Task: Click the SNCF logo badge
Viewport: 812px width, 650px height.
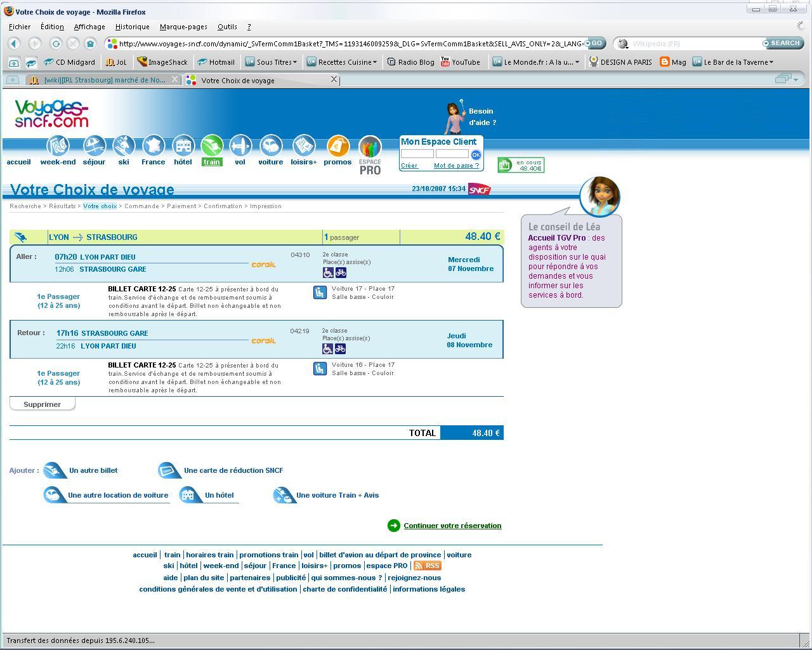Action: 480,189
